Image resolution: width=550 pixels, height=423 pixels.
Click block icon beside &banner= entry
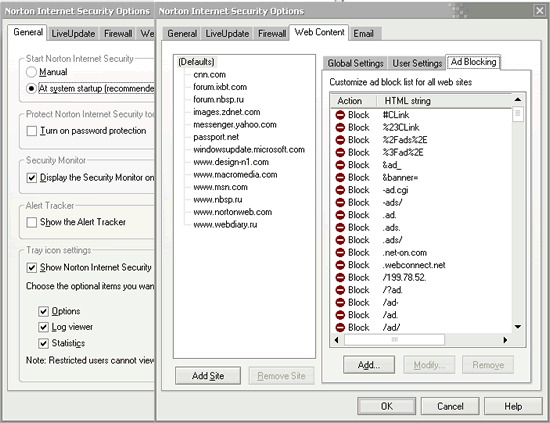coord(340,177)
